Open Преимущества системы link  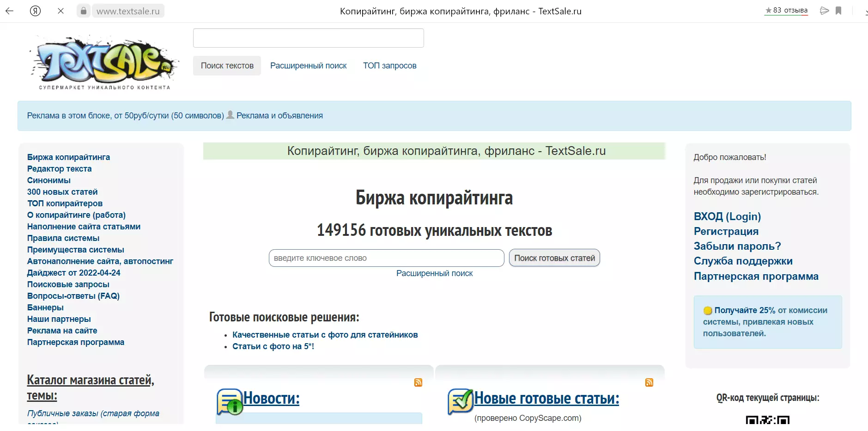[x=75, y=250]
